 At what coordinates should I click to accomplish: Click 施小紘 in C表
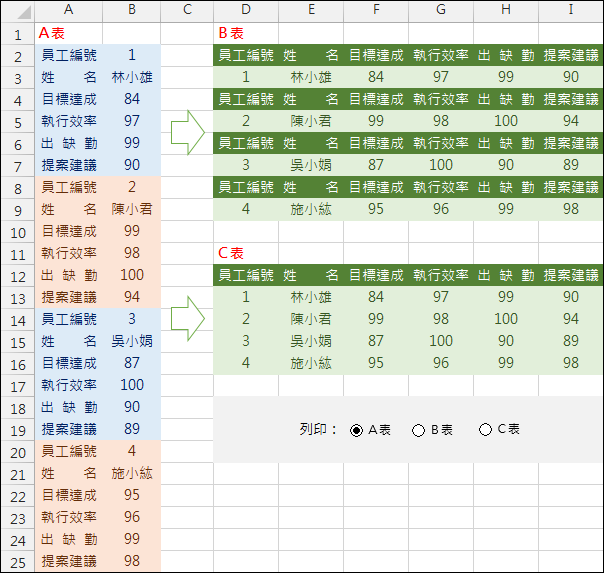pos(311,363)
